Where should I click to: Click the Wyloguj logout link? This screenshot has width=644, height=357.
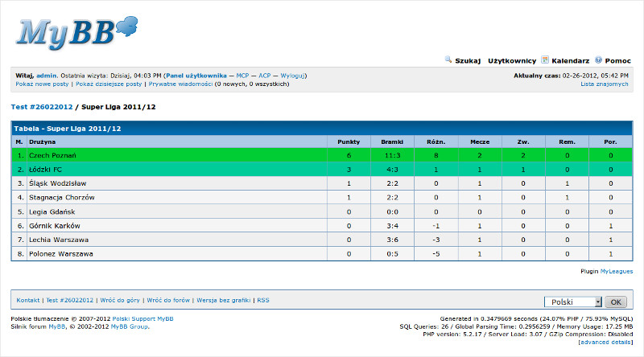pyautogui.click(x=293, y=76)
